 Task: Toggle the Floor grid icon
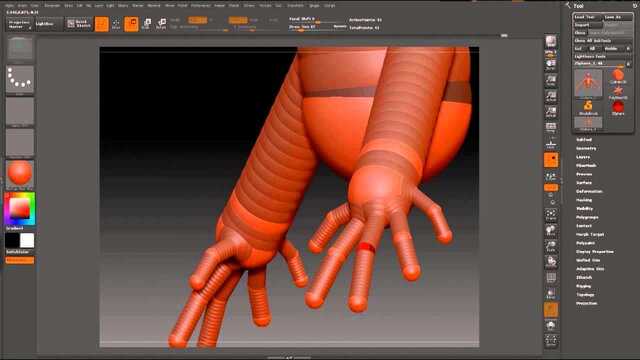(x=551, y=144)
